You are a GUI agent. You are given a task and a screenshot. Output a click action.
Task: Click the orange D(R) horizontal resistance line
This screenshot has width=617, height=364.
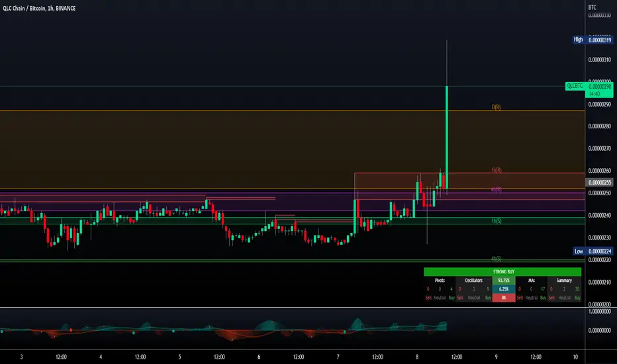(293, 111)
